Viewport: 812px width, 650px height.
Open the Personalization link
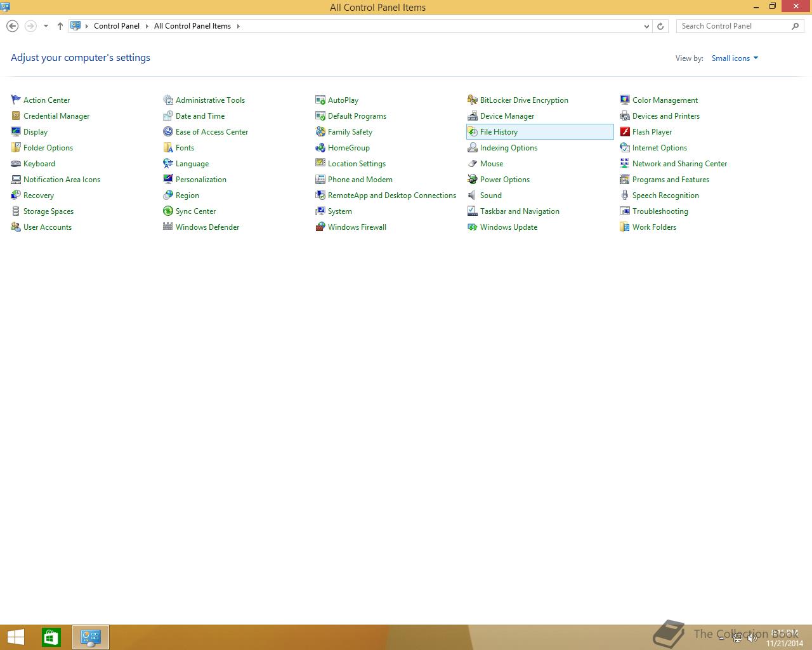click(201, 180)
